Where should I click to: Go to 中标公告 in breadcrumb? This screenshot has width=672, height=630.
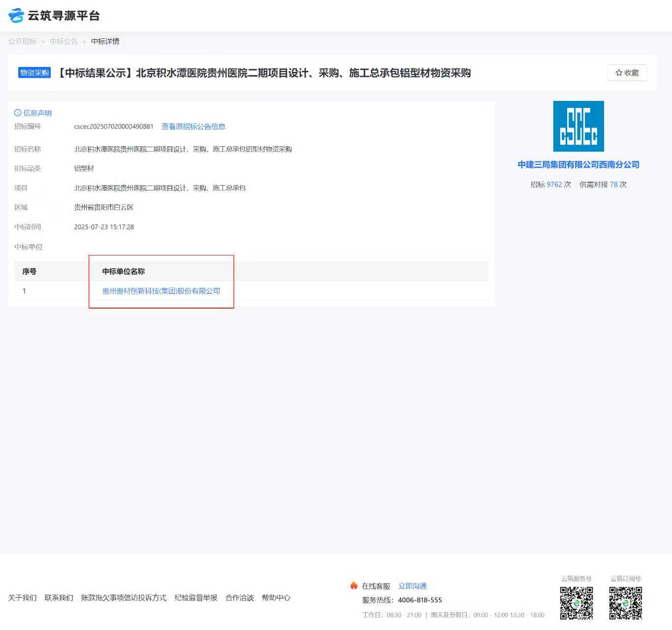(64, 41)
